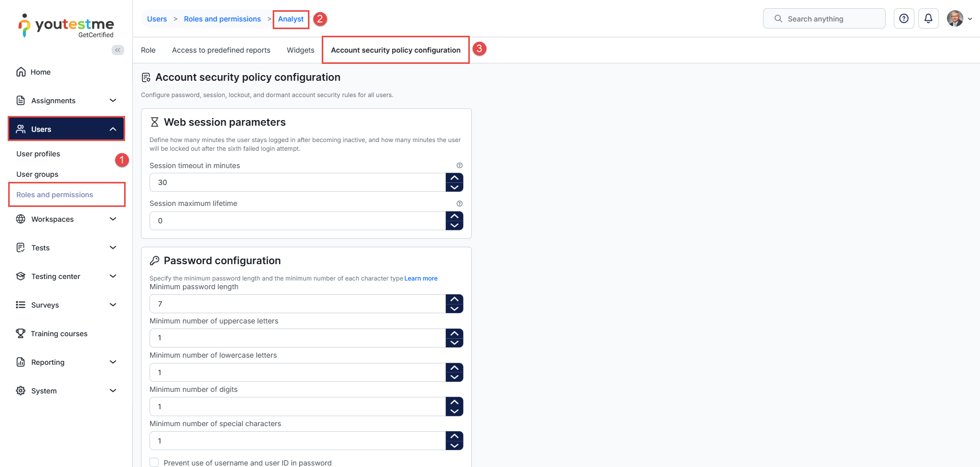Click the Workspaces globe icon
The image size is (980, 467).
(x=21, y=219)
